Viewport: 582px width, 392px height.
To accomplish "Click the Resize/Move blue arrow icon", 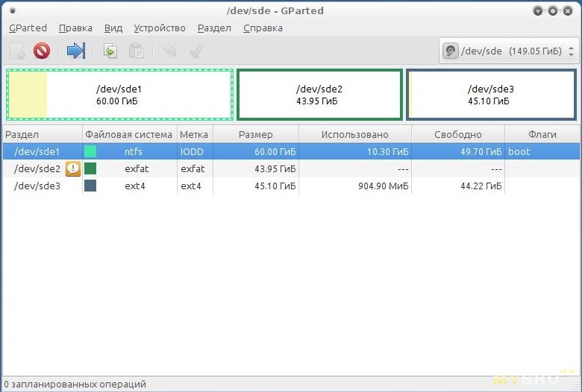I will click(76, 51).
